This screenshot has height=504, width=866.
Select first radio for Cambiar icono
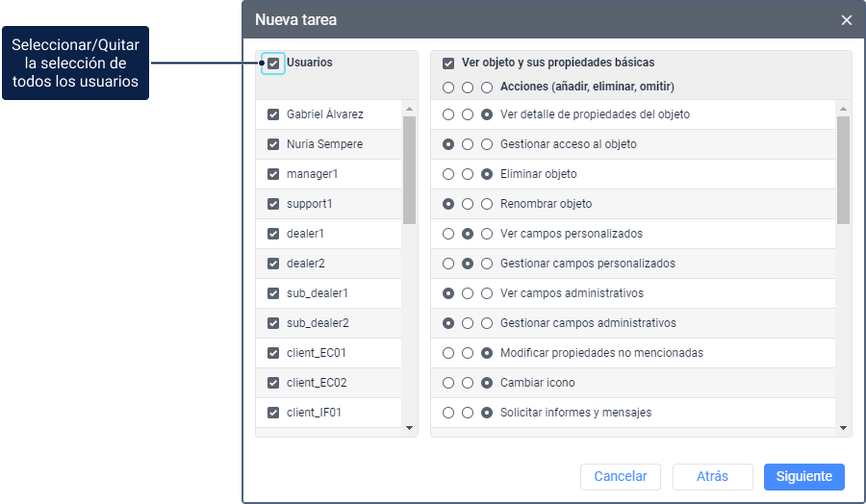(448, 383)
